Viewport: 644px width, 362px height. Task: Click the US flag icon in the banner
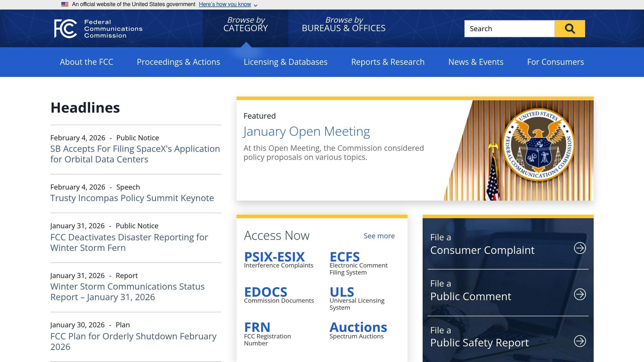click(x=65, y=4)
